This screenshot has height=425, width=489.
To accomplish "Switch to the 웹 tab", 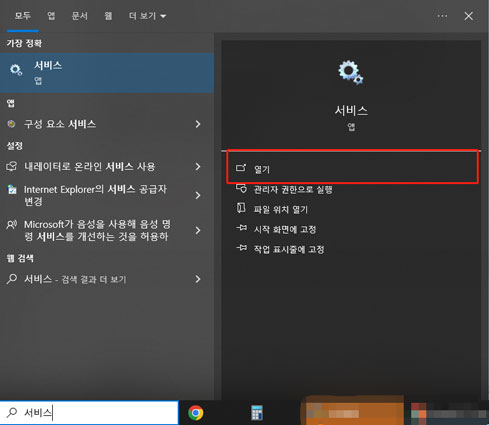I will (108, 16).
